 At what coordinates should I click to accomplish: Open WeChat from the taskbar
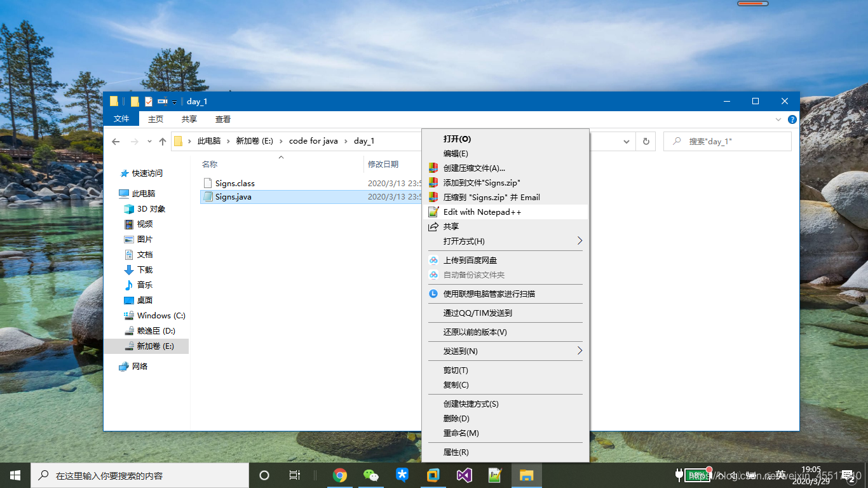(x=370, y=475)
